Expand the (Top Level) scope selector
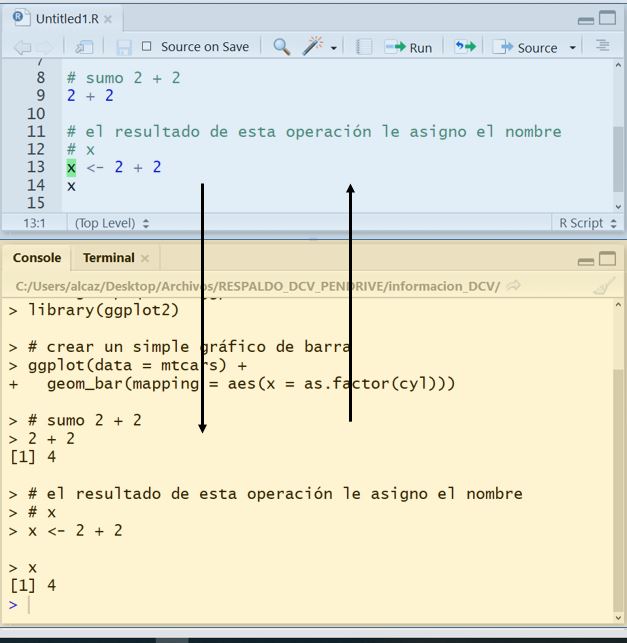 (x=111, y=223)
